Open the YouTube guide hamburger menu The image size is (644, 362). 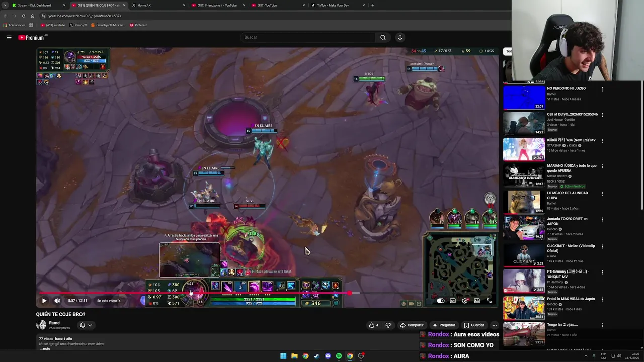click(9, 37)
